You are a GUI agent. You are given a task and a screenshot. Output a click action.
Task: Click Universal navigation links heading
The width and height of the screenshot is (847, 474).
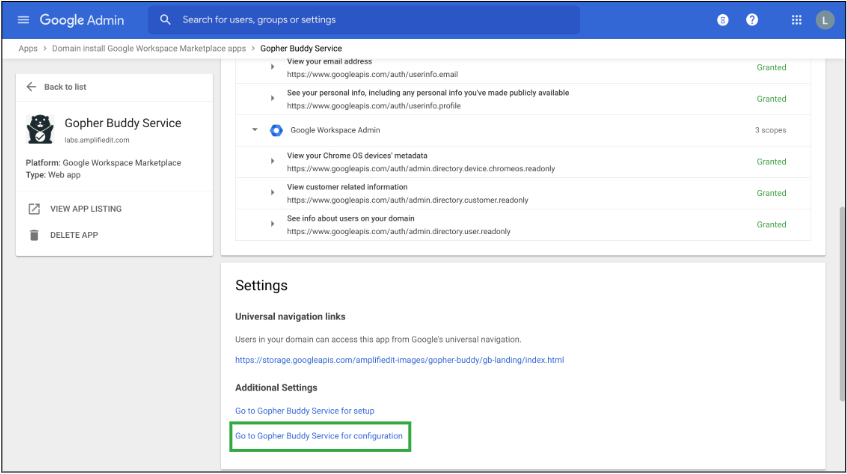point(290,317)
